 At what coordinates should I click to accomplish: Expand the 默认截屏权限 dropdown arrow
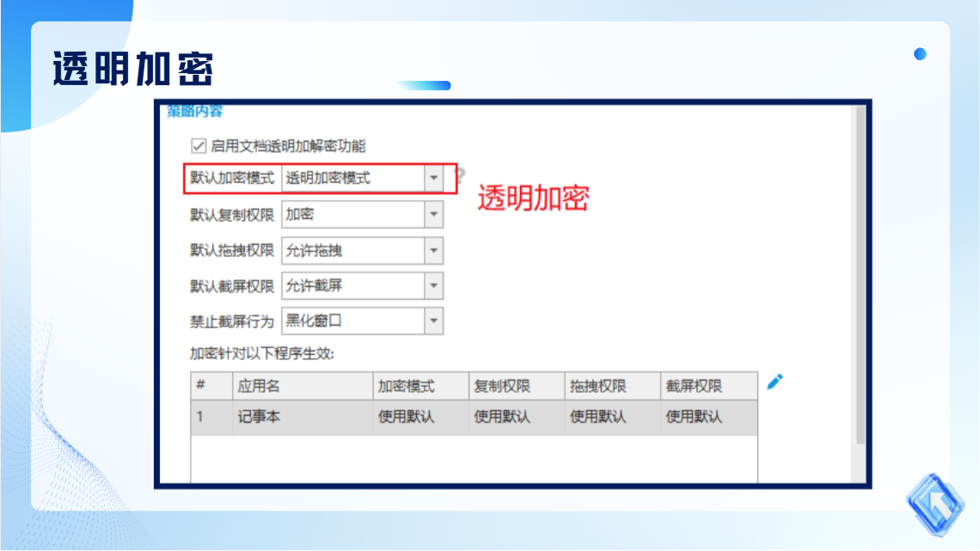pyautogui.click(x=434, y=286)
